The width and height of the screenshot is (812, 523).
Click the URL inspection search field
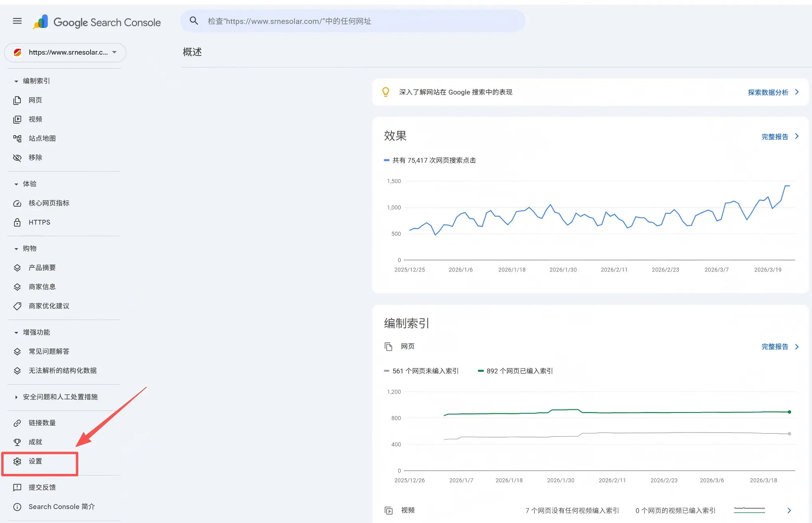tap(353, 21)
